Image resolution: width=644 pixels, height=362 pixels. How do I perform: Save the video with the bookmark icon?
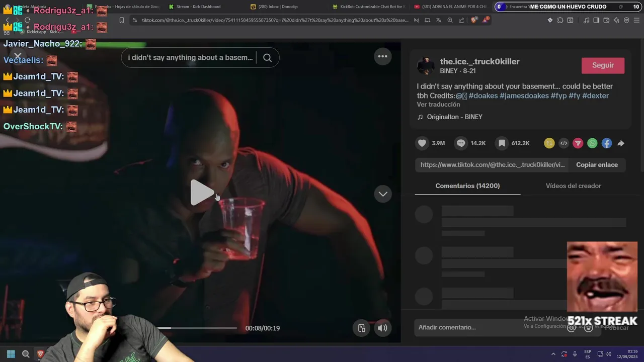(502, 143)
